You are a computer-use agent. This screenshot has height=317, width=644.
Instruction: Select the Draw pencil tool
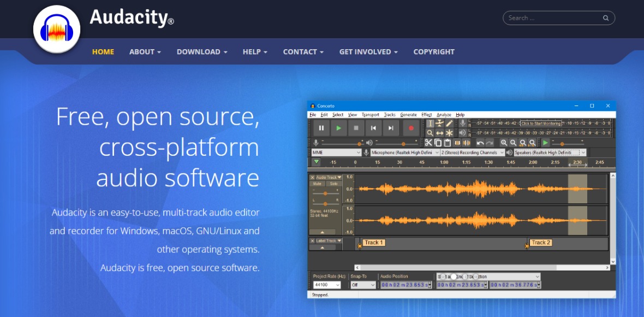[449, 124]
